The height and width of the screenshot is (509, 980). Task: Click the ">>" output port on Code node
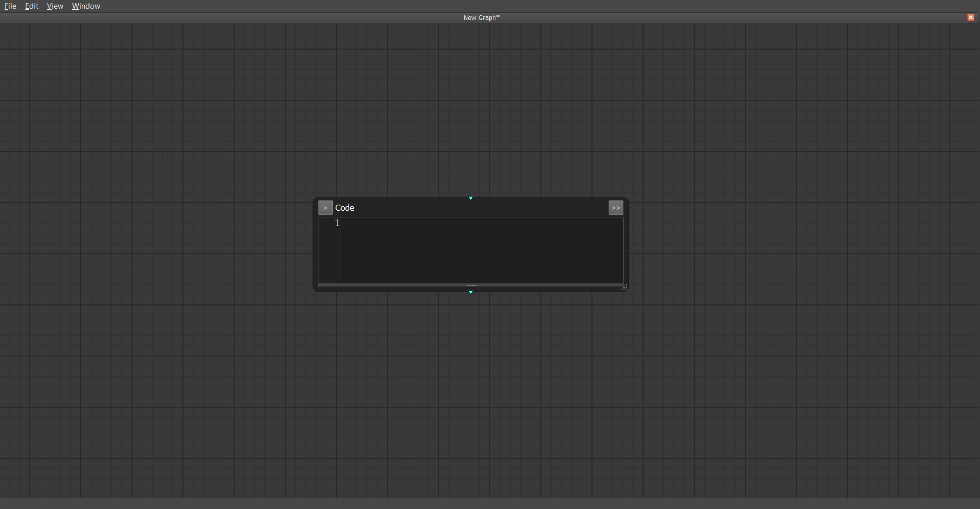coord(616,208)
